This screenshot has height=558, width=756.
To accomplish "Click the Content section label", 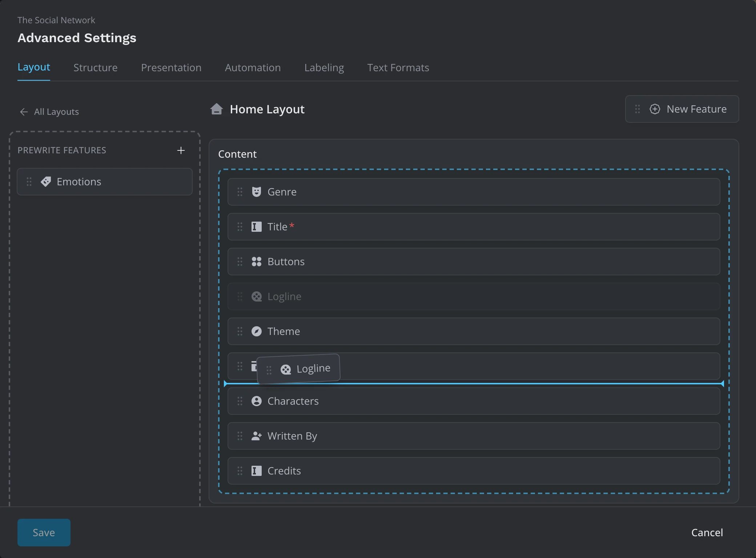I will 237,154.
